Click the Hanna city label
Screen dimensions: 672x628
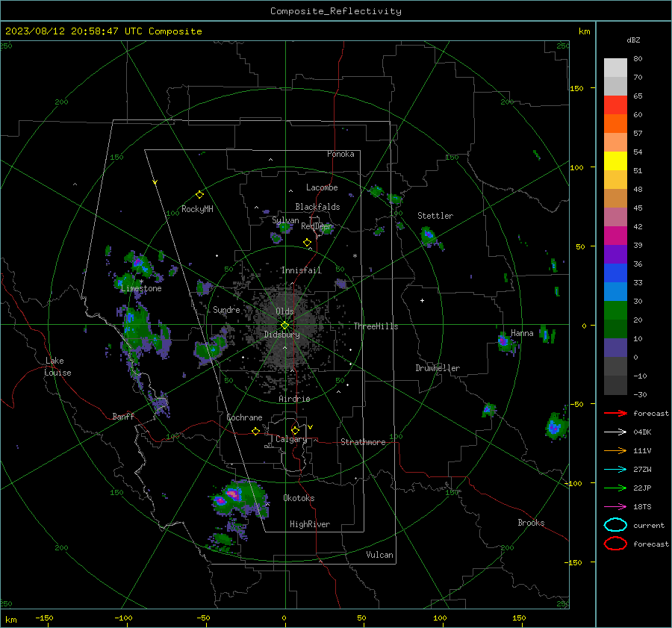(x=522, y=333)
